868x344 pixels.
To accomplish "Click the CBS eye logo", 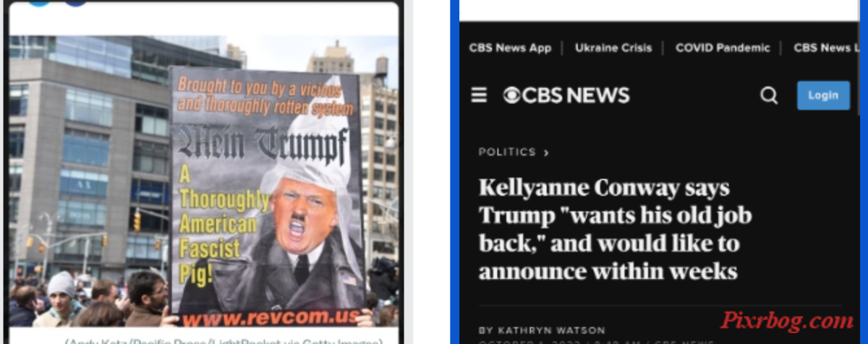I will coord(512,95).
